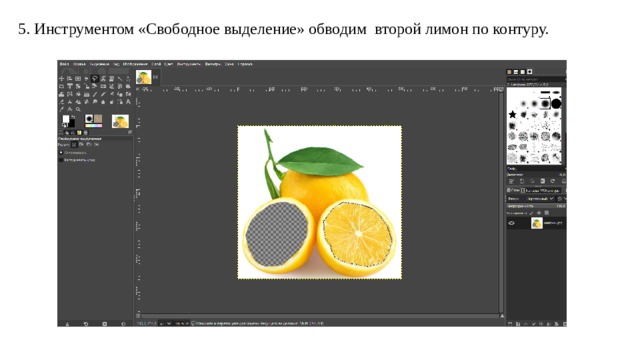Open the Изображение menu
This screenshot has width=640, height=360.
coord(135,64)
